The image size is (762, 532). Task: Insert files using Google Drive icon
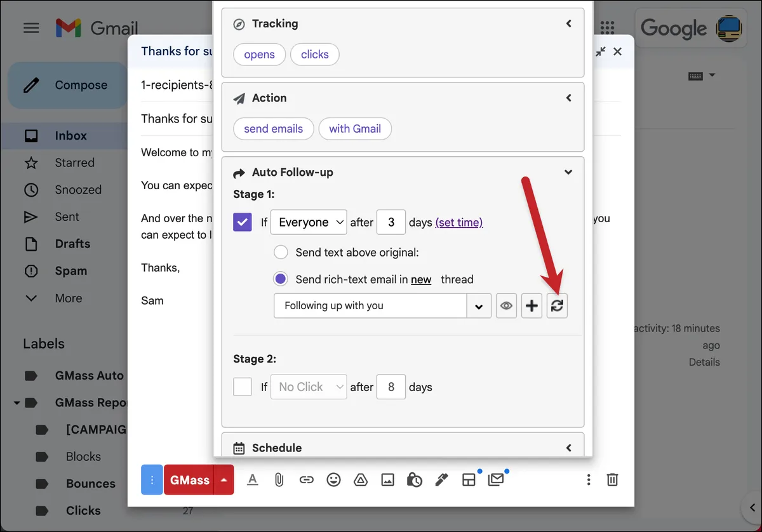coord(360,480)
